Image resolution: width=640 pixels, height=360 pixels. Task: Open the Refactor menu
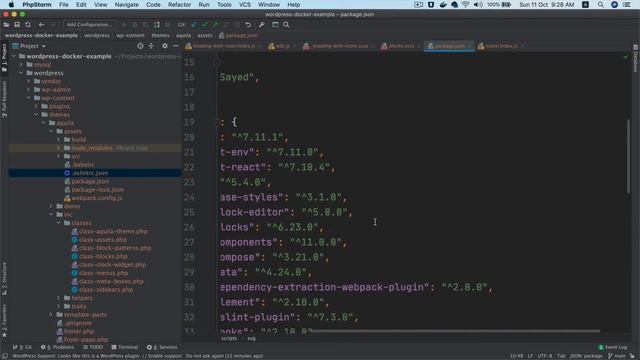[180, 4]
